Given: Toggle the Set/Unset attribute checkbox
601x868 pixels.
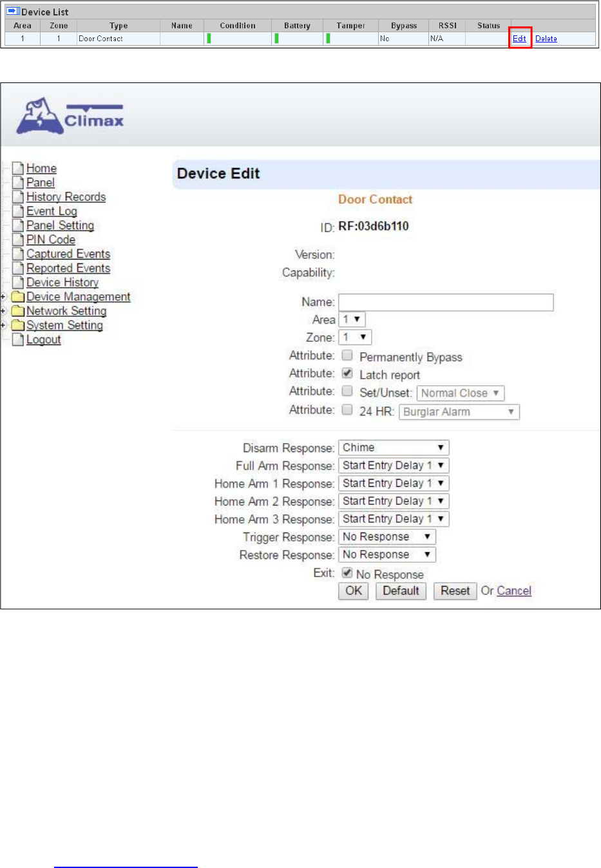Looking at the screenshot, I should [x=347, y=391].
